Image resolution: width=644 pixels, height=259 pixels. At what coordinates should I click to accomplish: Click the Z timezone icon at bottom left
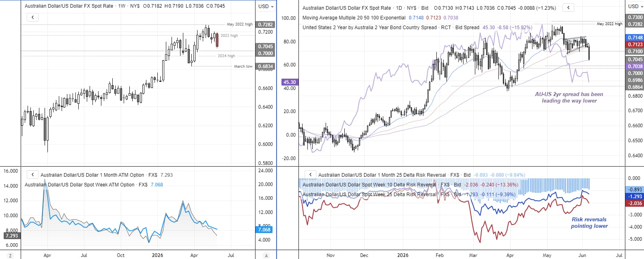click(10, 255)
